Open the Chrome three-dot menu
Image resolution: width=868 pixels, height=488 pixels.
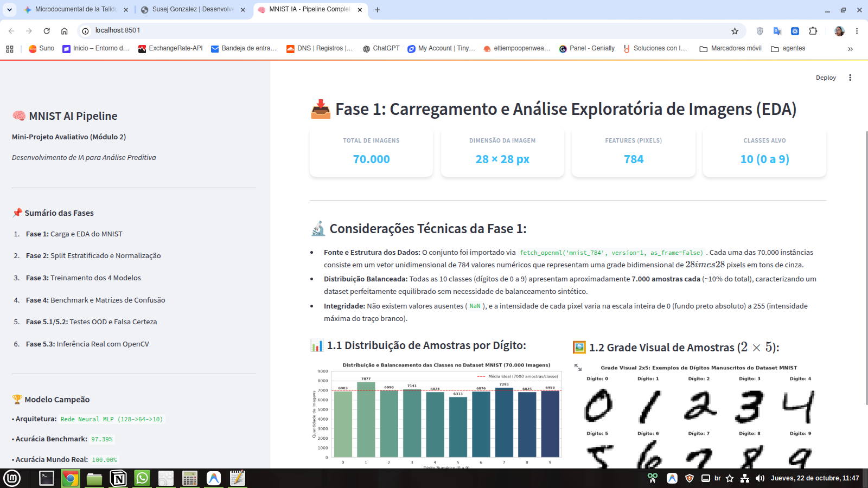coord(857,31)
